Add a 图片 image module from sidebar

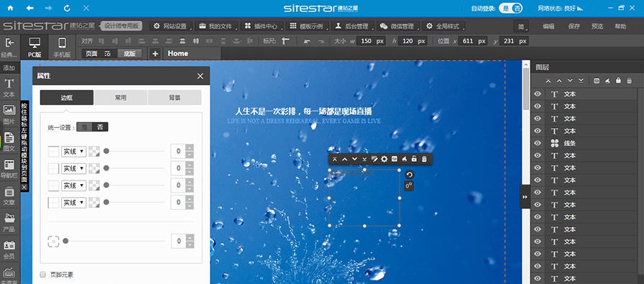9,114
